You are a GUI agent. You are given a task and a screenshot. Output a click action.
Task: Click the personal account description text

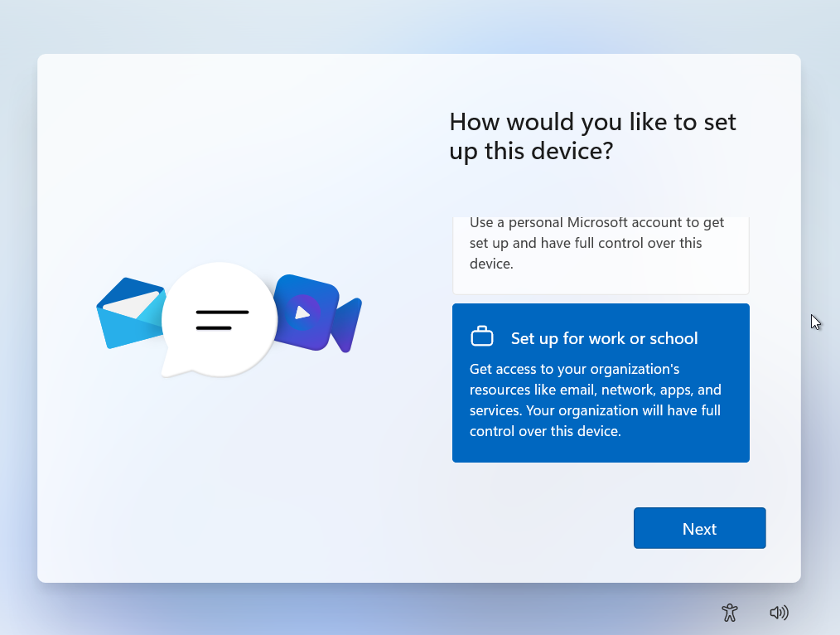(x=596, y=243)
